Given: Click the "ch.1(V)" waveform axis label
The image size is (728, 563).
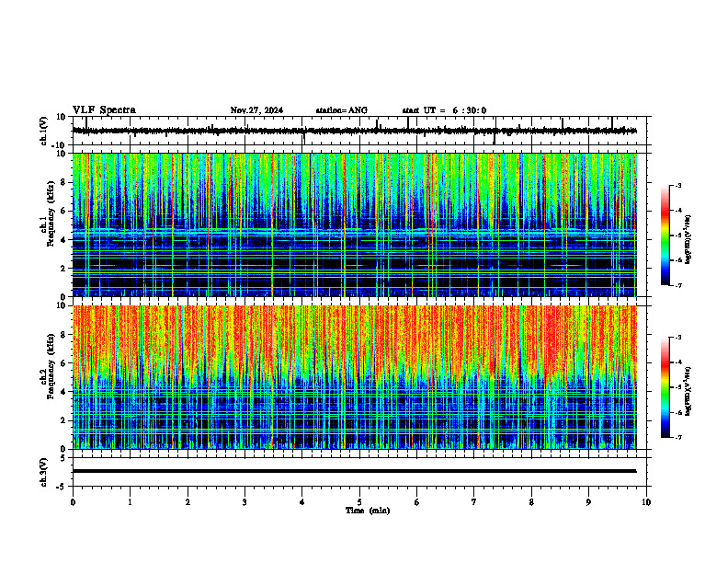Looking at the screenshot, I should coord(43,131).
